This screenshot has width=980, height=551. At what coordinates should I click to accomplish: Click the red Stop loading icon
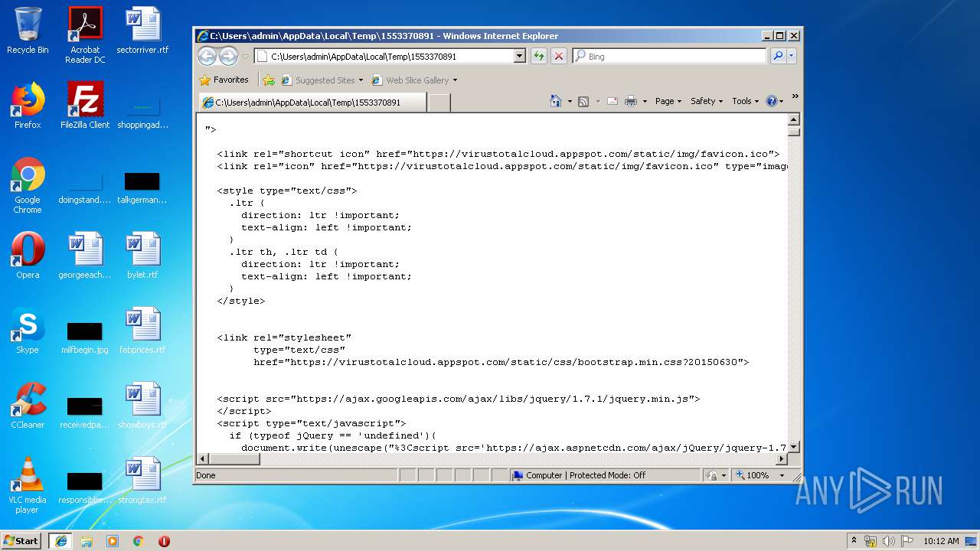click(559, 56)
